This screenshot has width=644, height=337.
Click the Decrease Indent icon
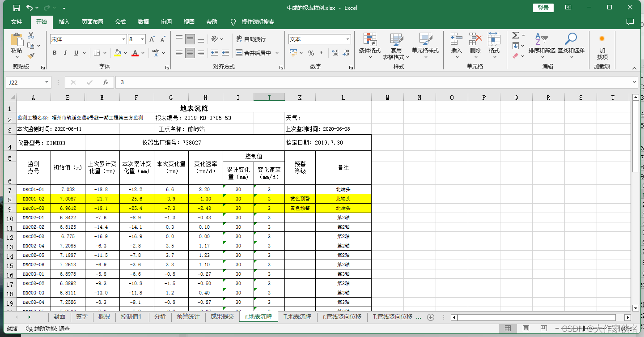[x=214, y=53]
